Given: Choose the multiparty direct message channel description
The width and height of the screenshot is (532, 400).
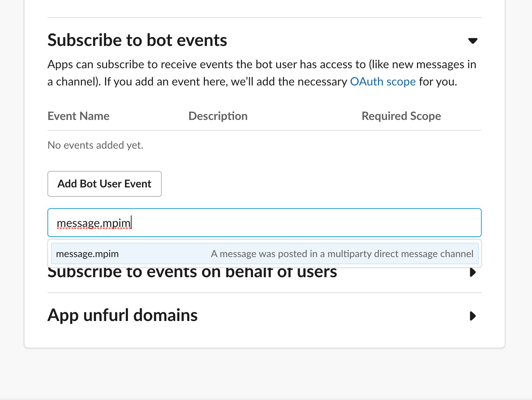Looking at the screenshot, I should point(342,254).
